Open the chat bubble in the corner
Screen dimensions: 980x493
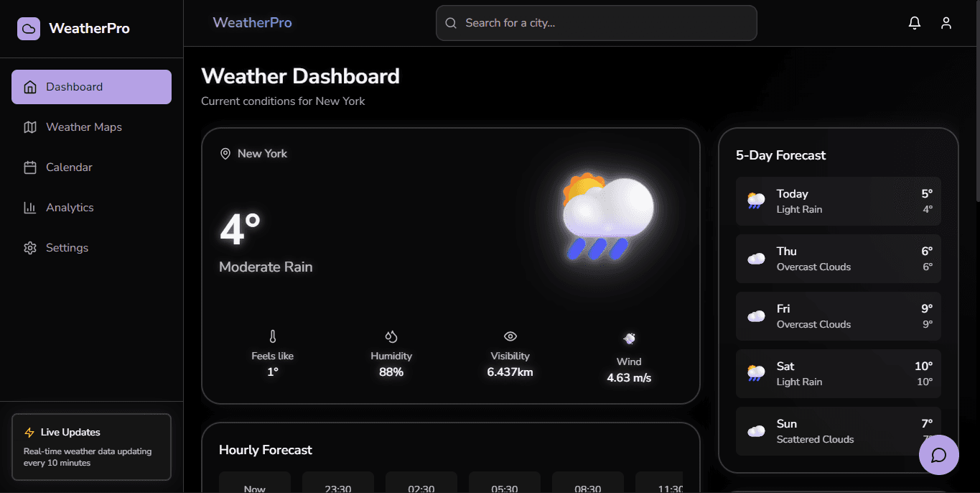(939, 455)
